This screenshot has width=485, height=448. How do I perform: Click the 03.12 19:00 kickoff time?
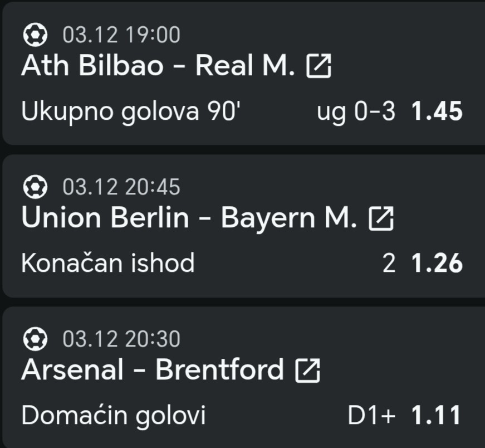121,36
